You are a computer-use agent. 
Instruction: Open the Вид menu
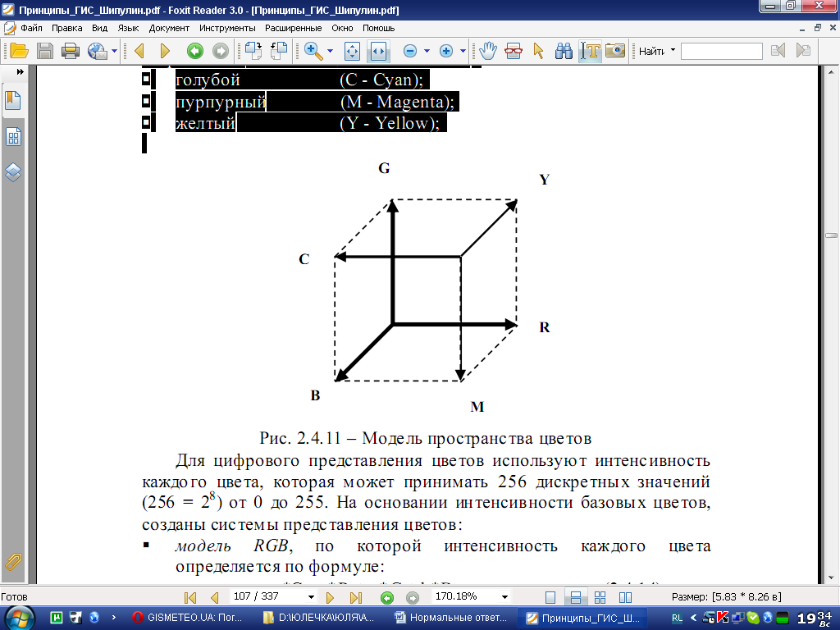pos(99,28)
